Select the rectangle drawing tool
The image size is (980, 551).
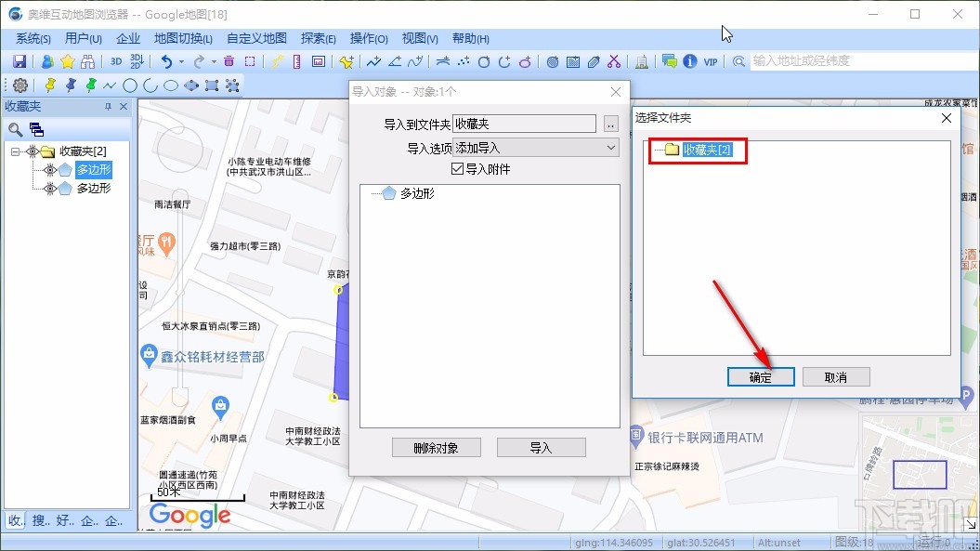click(212, 85)
